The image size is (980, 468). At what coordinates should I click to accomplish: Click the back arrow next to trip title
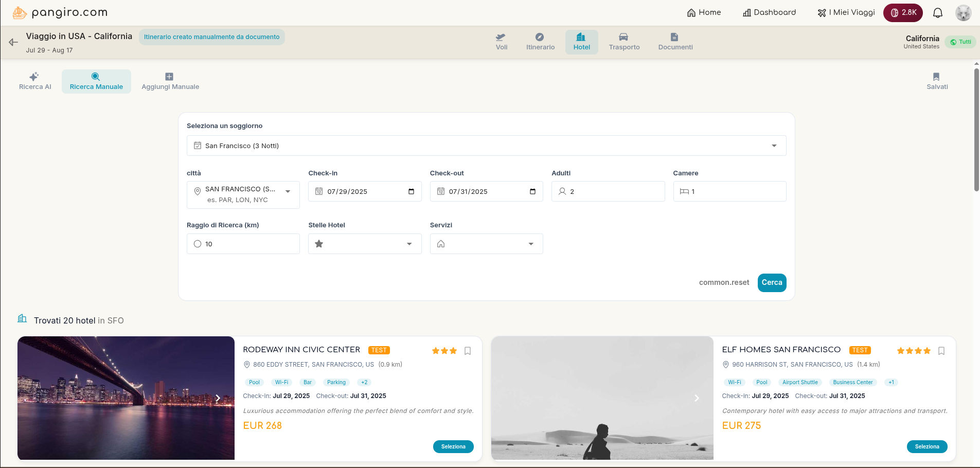[x=12, y=42]
